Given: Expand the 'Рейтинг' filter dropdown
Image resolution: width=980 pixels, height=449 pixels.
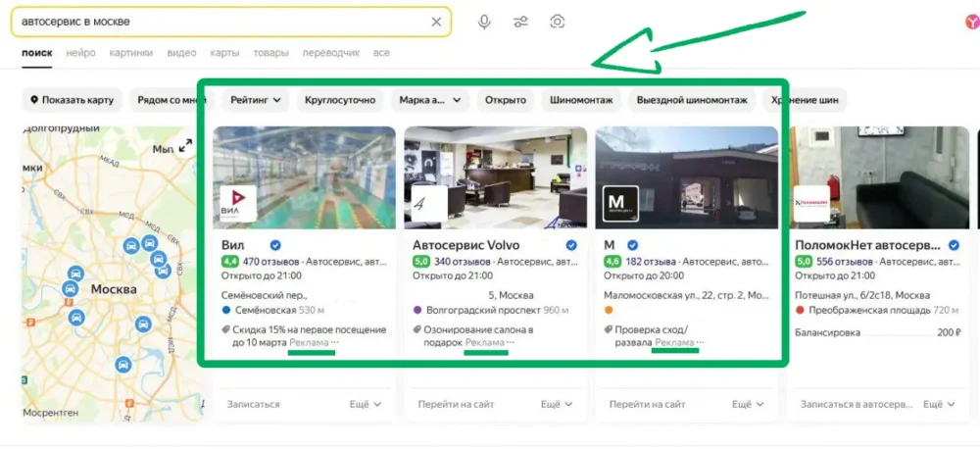Looking at the screenshot, I should pyautogui.click(x=256, y=100).
